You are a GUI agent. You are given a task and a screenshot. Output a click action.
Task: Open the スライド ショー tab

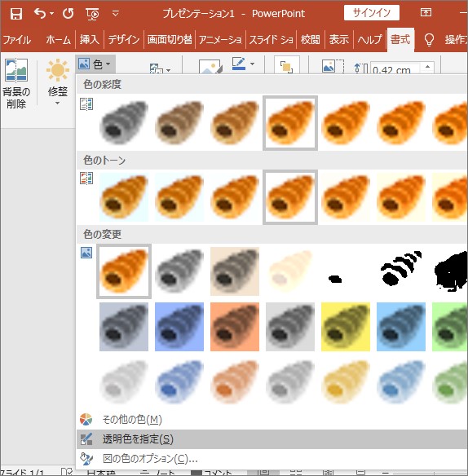[x=272, y=39]
